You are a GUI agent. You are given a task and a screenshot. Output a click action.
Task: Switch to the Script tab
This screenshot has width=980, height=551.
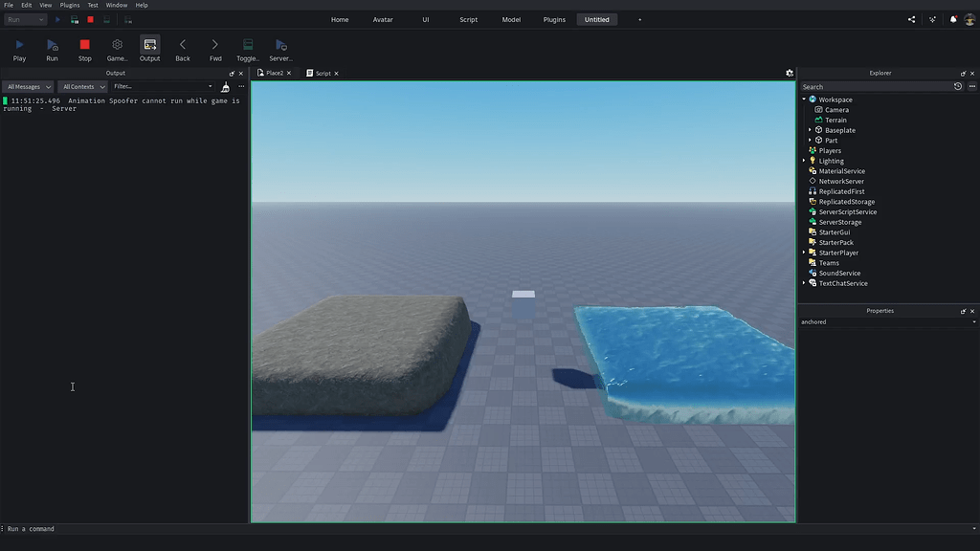(323, 73)
